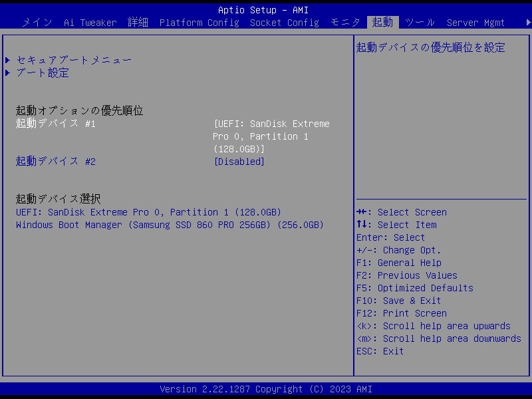Click Select Item arrow keys hint
Viewport: 532px width, 399px height.
click(396, 225)
